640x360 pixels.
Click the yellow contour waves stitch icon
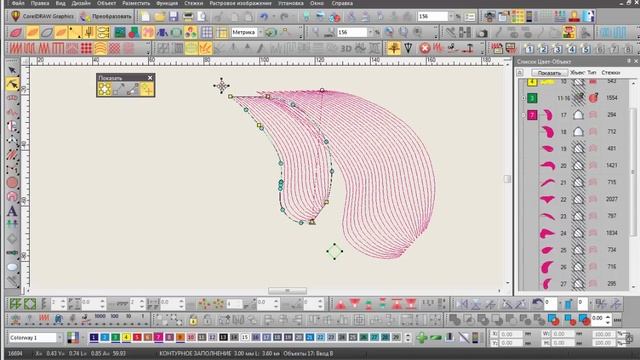(100, 49)
